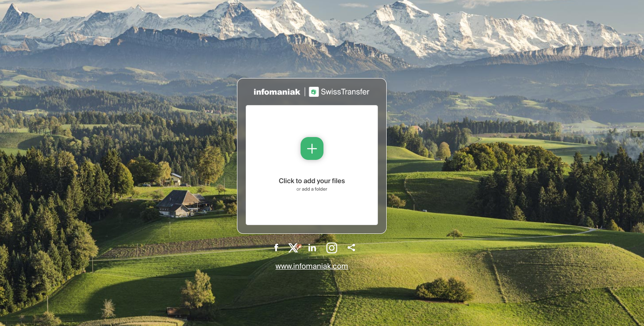The height and width of the screenshot is (326, 644).
Task: Click the share icon beside Instagram
Action: coord(351,248)
